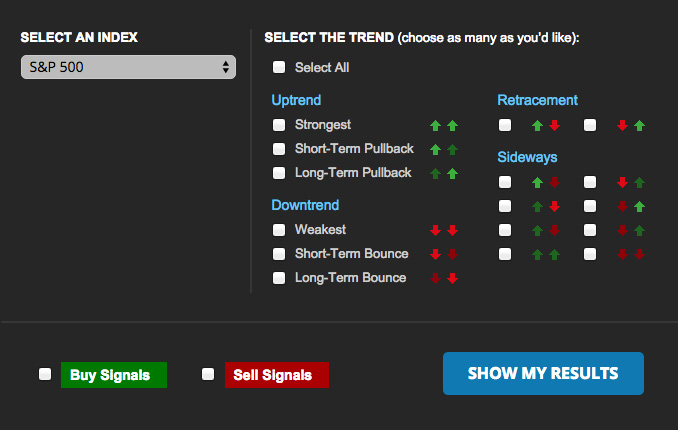The height and width of the screenshot is (430, 678).
Task: Click the Short-Term Pullback arrows icon
Action: (x=444, y=150)
